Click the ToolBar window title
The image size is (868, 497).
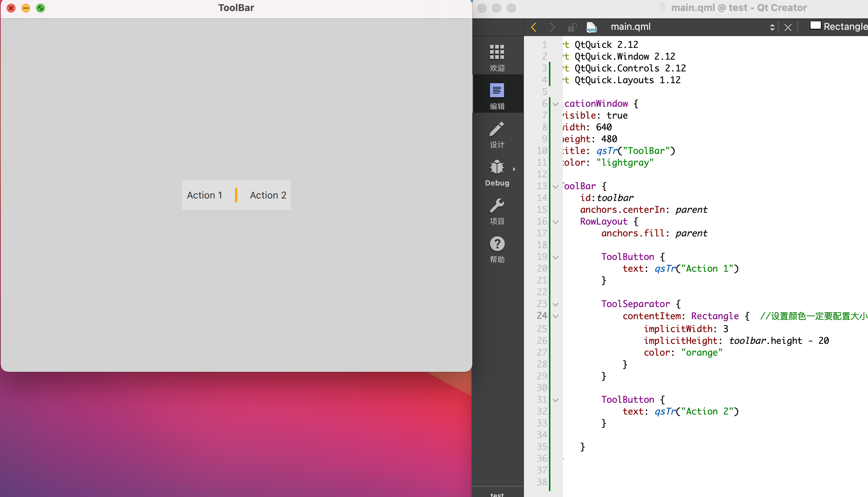(236, 8)
